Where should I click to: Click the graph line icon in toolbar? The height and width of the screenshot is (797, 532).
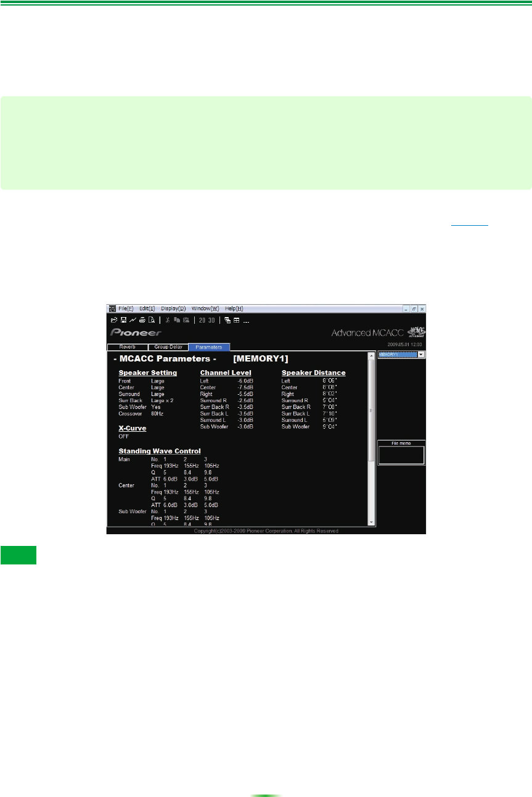(133, 320)
